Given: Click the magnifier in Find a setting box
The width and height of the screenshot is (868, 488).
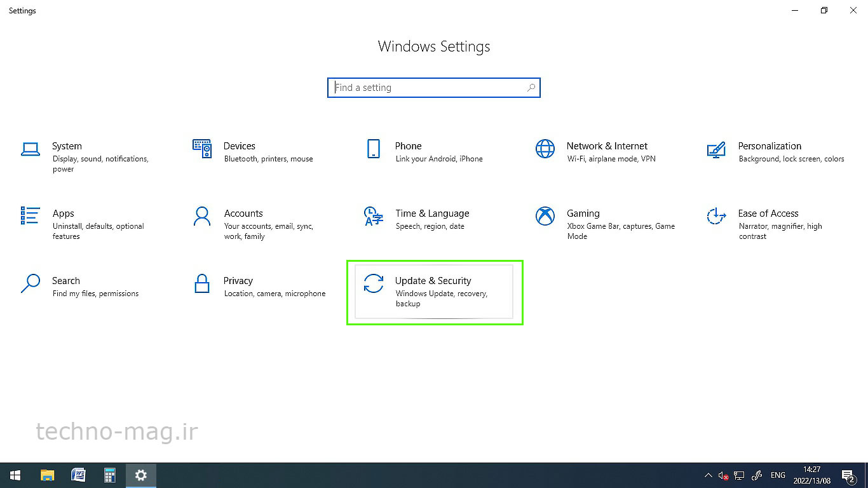Looking at the screenshot, I should click(x=531, y=88).
